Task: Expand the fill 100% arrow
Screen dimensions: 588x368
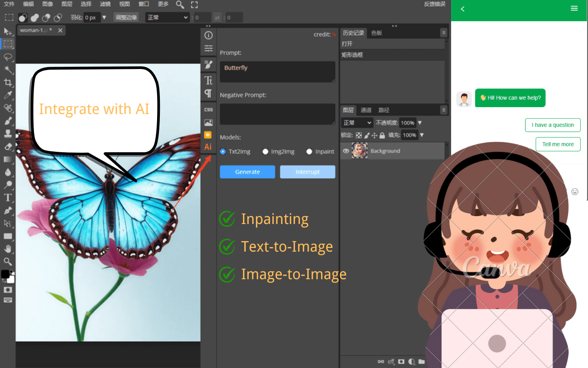Action: 421,135
